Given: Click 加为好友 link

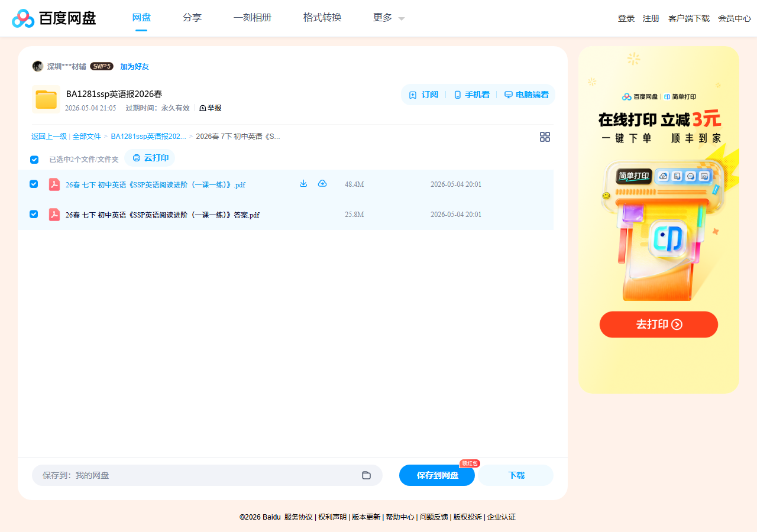Looking at the screenshot, I should tap(135, 66).
